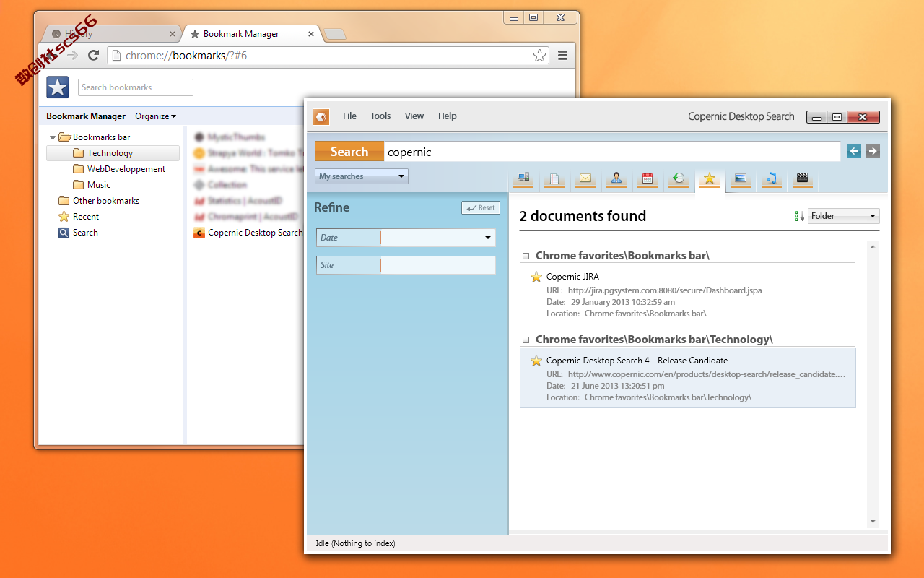Select the Videos clapperboard category icon

802,179
